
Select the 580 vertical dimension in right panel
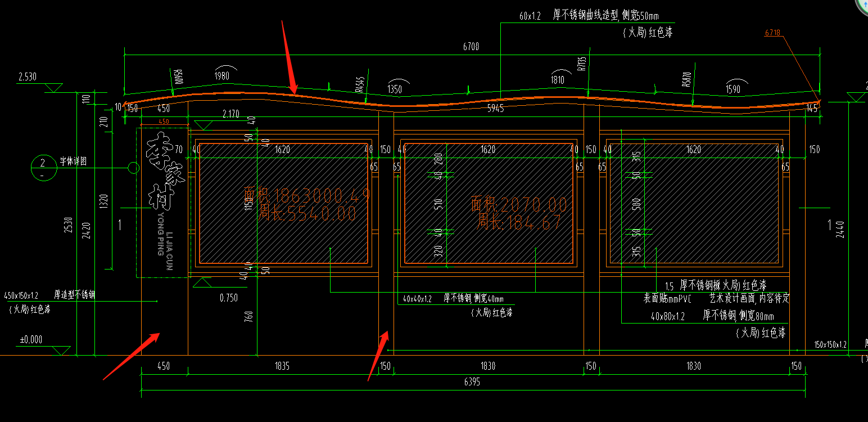click(636, 204)
